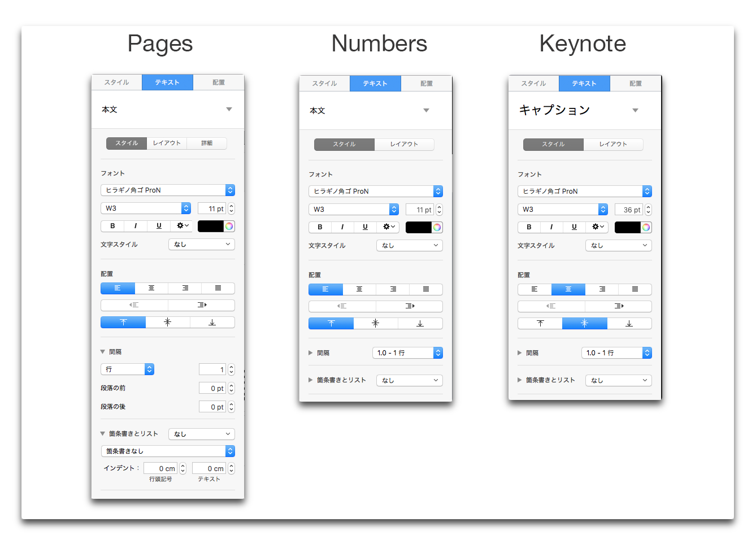Justify text in Numbers panel
This screenshot has height=544, width=756.
pyautogui.click(x=426, y=289)
